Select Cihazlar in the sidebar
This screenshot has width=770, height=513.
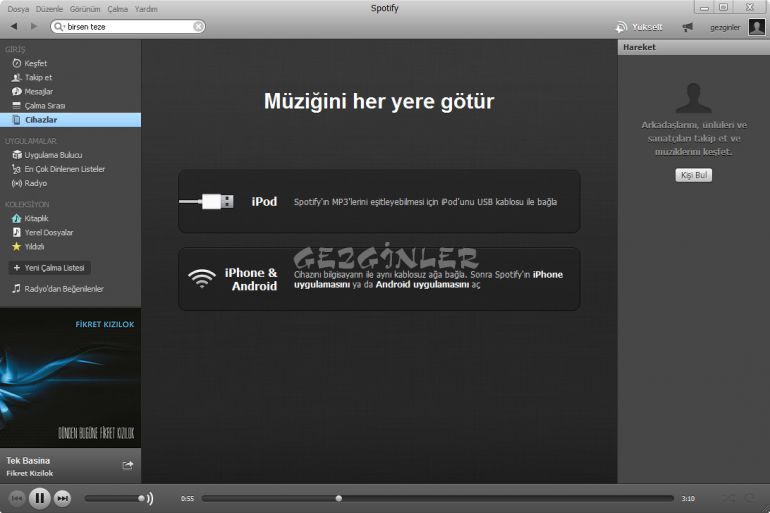tap(70, 120)
